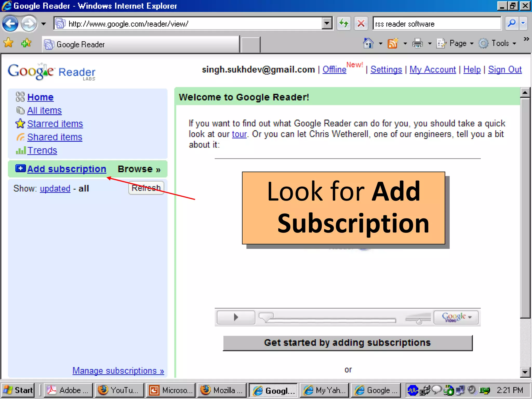532x399 pixels.
Task: Open Favorites Center star icon
Action: [9, 43]
